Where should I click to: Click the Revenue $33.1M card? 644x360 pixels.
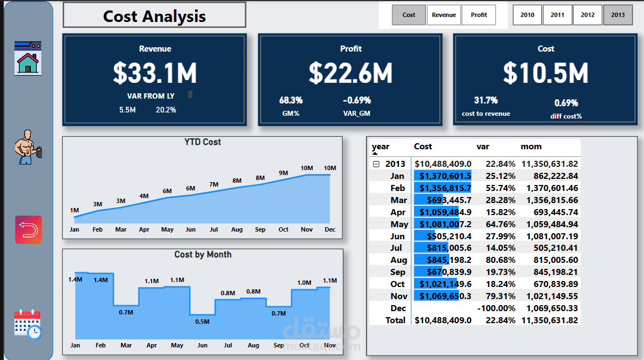(154, 80)
